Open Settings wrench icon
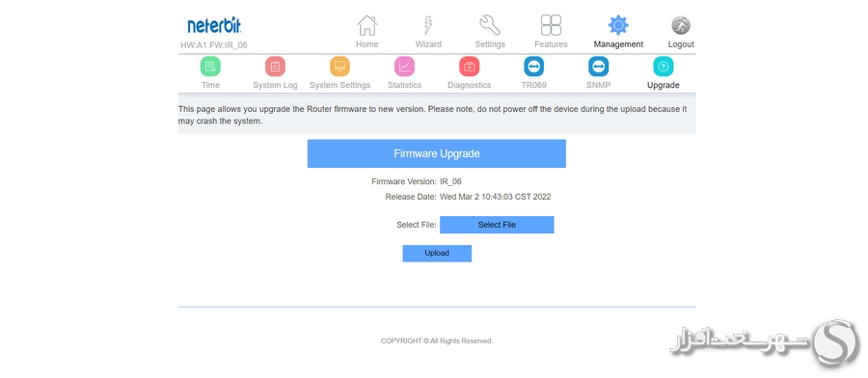Viewport: 868px width, 378px height. coord(490,25)
